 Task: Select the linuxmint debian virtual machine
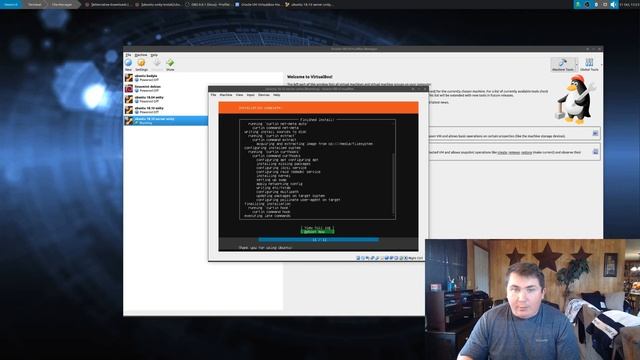[166, 88]
